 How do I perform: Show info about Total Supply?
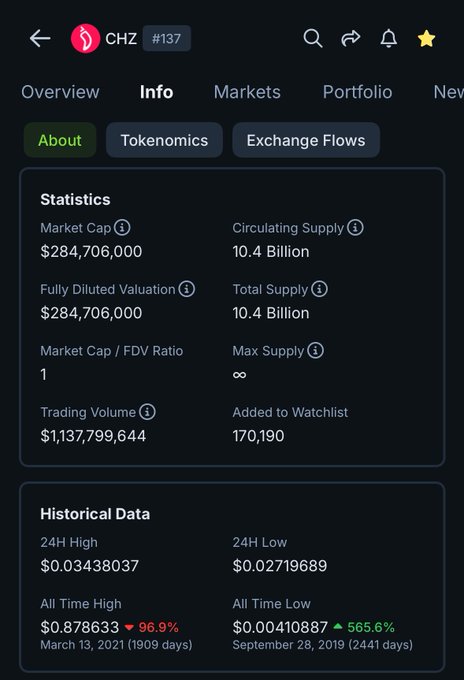[320, 289]
